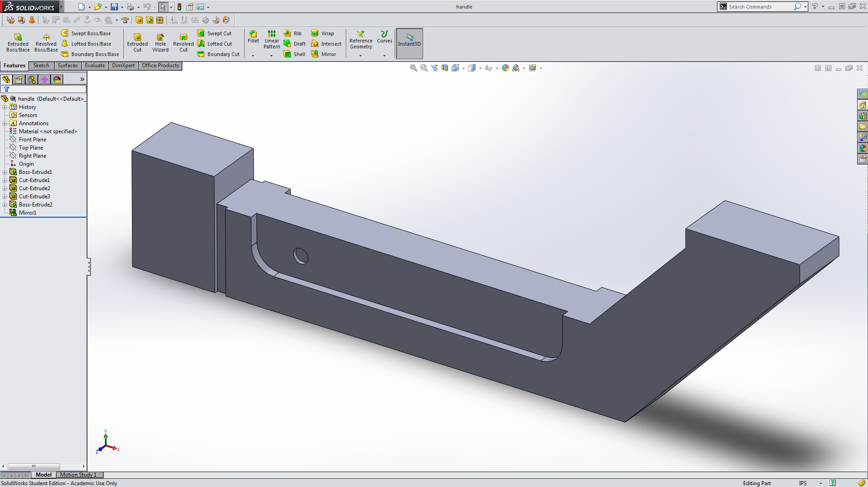Screen dimensions: 868x487
Task: Choose the Shell feature tool
Action: (295, 54)
